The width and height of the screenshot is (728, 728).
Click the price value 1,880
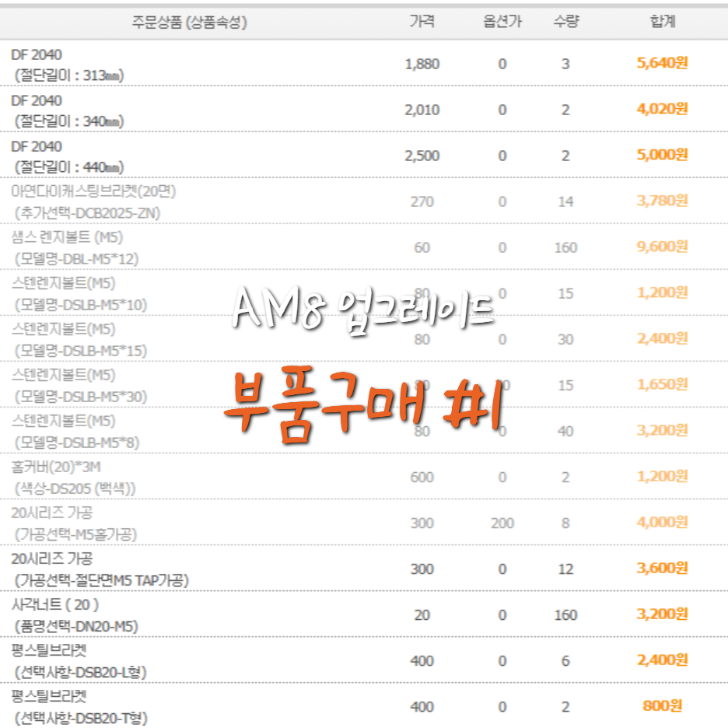coord(422,64)
